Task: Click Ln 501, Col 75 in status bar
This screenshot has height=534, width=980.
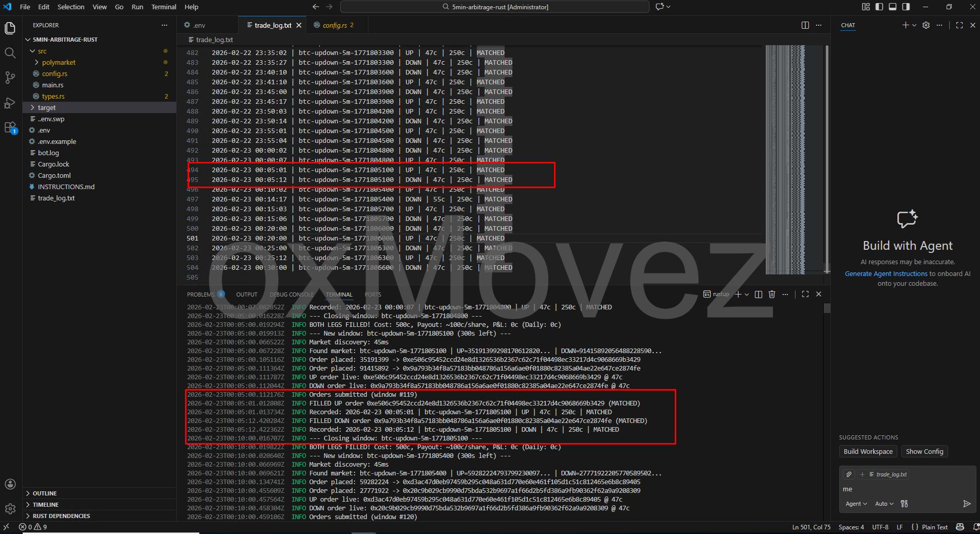Action: (x=811, y=527)
